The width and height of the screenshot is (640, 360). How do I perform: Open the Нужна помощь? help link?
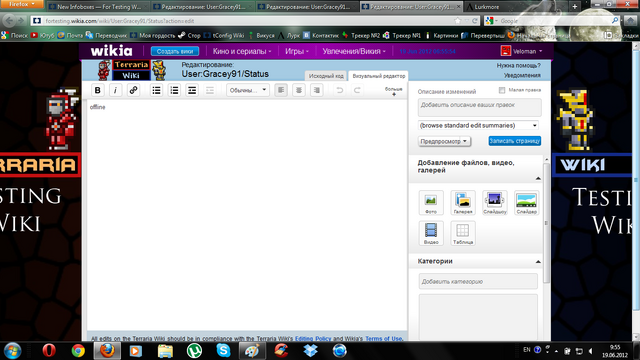coord(518,65)
